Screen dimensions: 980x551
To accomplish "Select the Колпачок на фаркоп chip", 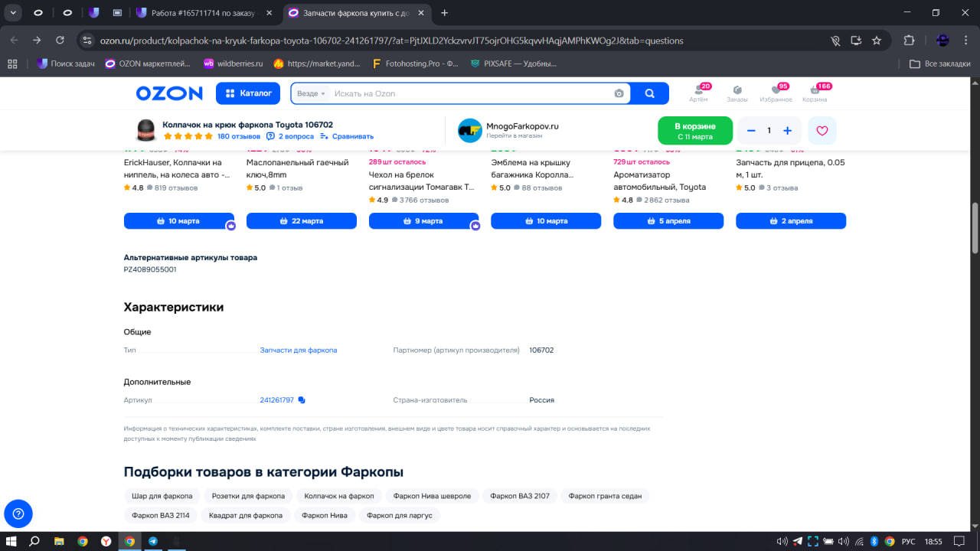I will point(339,496).
